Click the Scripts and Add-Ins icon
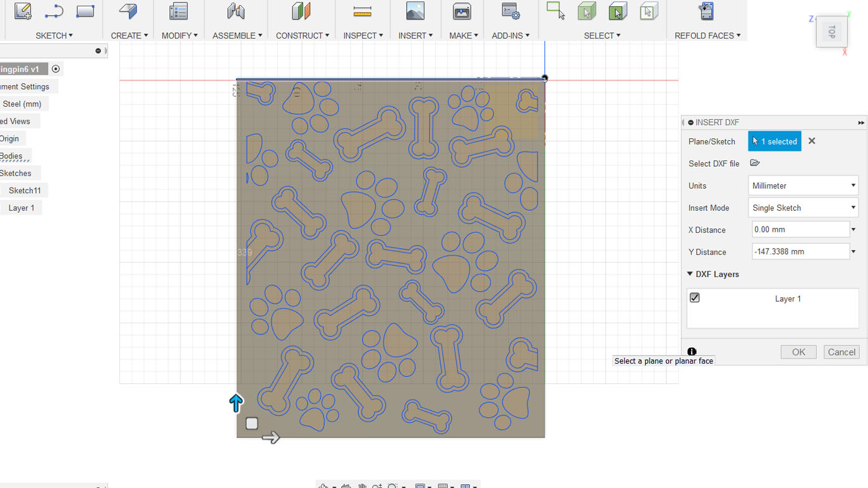This screenshot has width=868, height=488. click(510, 11)
